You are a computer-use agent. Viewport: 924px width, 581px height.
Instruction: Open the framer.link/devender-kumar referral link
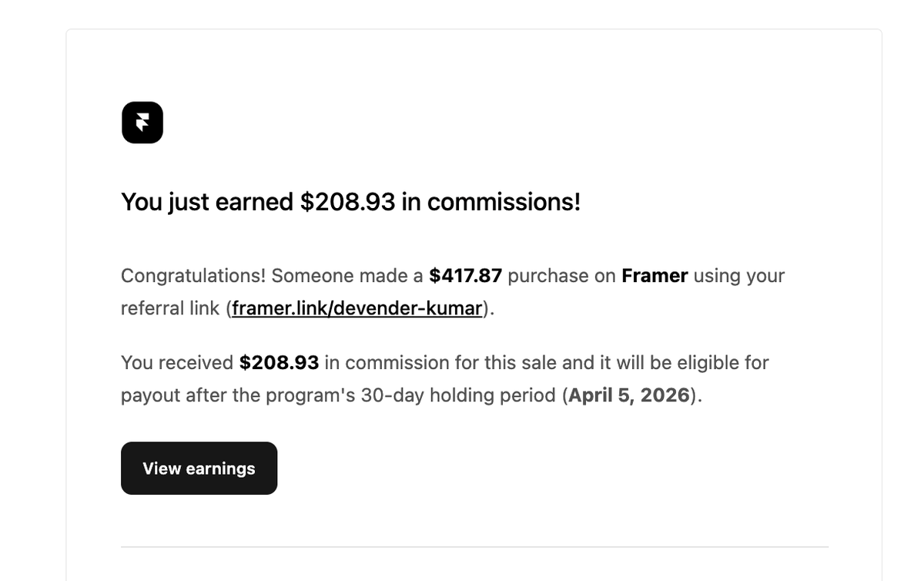click(x=357, y=308)
